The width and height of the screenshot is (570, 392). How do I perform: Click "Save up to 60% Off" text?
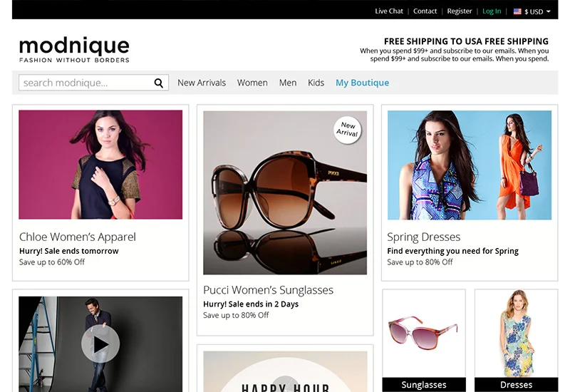52,262
